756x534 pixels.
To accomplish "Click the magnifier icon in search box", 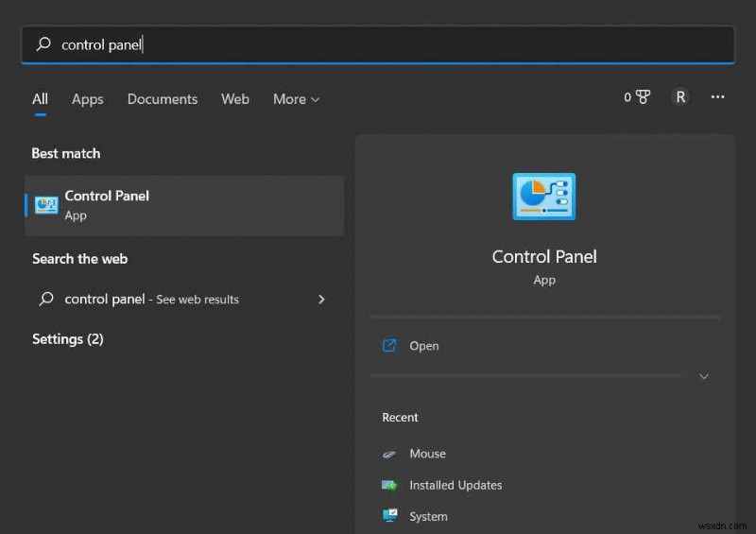I will 43,44.
